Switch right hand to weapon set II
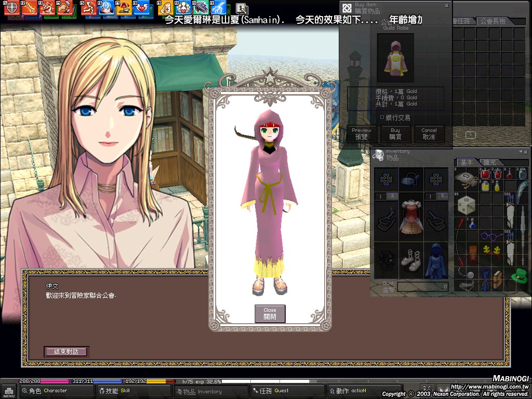Screen dimensions: 532x399 tap(443, 196)
